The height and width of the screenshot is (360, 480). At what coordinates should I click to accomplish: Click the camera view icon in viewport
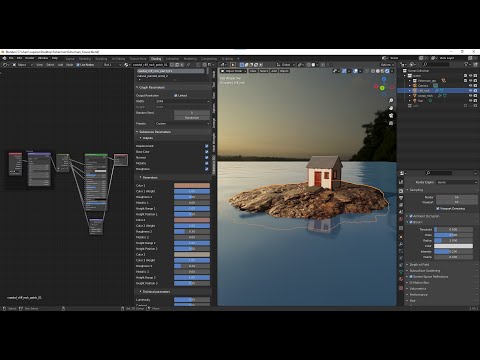click(391, 116)
